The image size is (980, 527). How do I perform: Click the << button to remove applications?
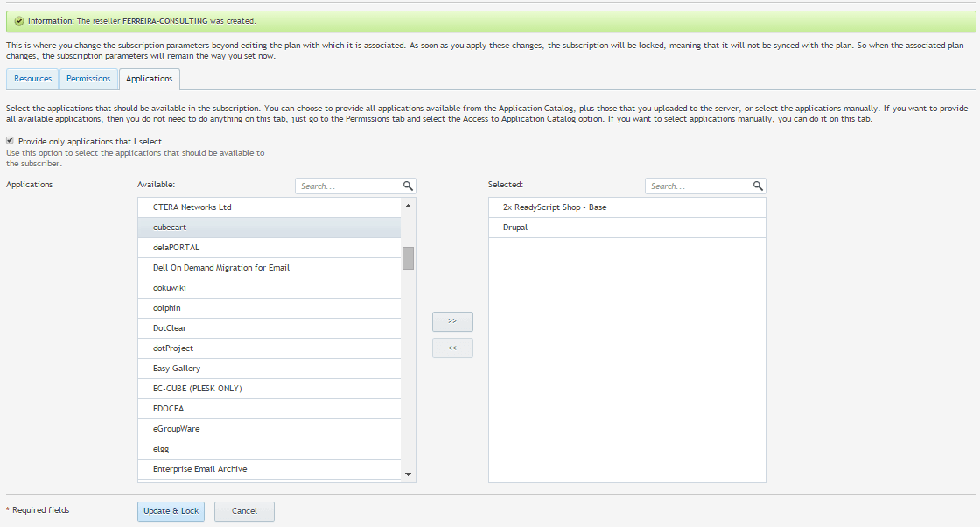click(x=452, y=348)
